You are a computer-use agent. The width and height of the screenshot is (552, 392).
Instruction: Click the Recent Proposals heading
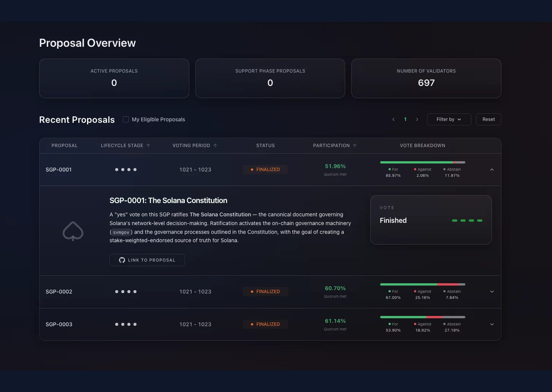77,120
